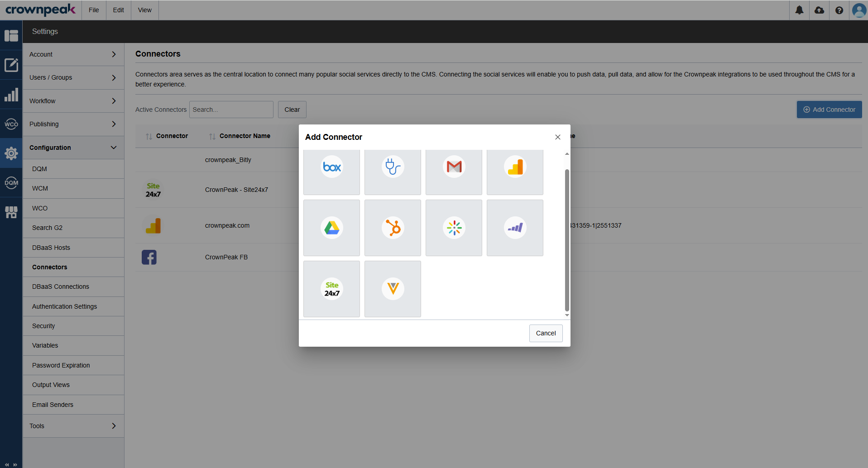Expand the Workflow section

tap(73, 101)
